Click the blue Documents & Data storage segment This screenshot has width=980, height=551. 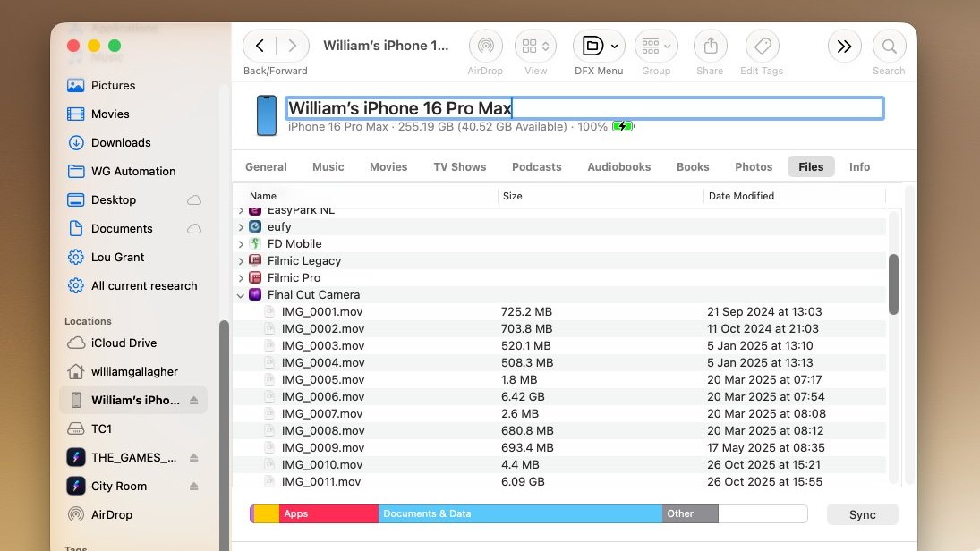click(x=521, y=513)
